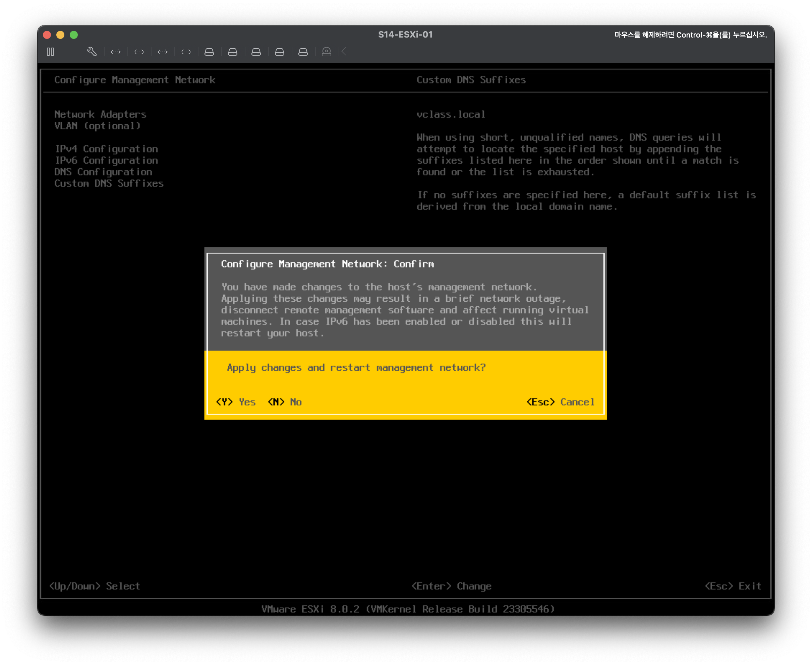Choose No in the confirm dialog
812x665 pixels.
pyautogui.click(x=285, y=402)
